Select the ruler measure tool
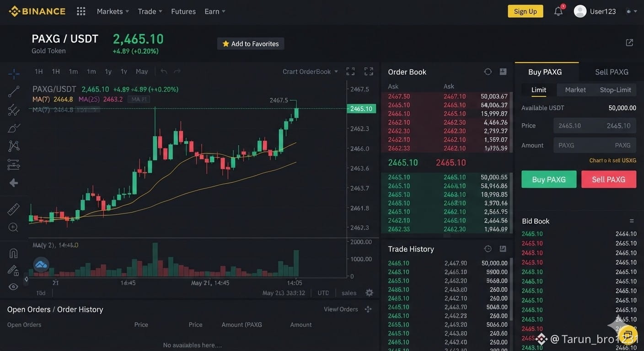The width and height of the screenshot is (644, 351). (14, 209)
